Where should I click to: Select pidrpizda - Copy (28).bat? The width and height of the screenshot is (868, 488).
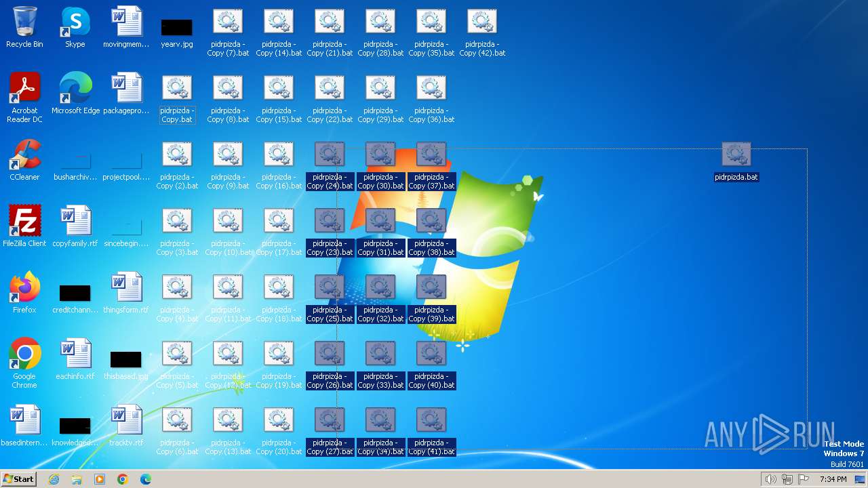pos(380,32)
